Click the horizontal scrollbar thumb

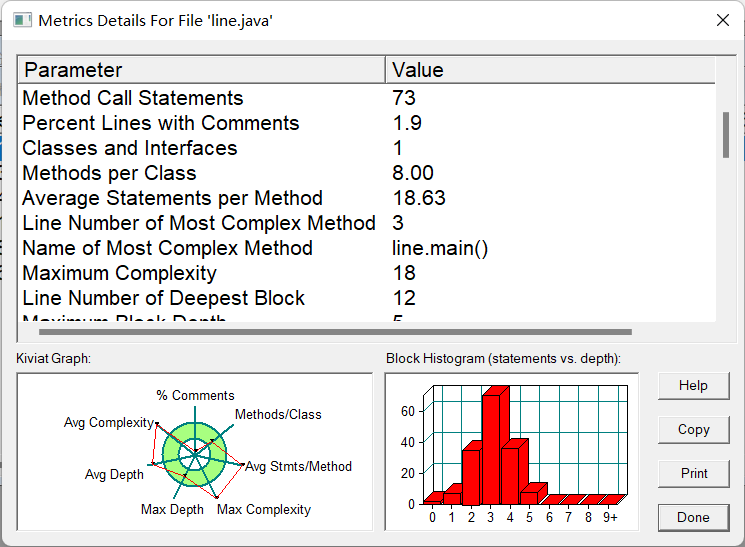point(335,332)
